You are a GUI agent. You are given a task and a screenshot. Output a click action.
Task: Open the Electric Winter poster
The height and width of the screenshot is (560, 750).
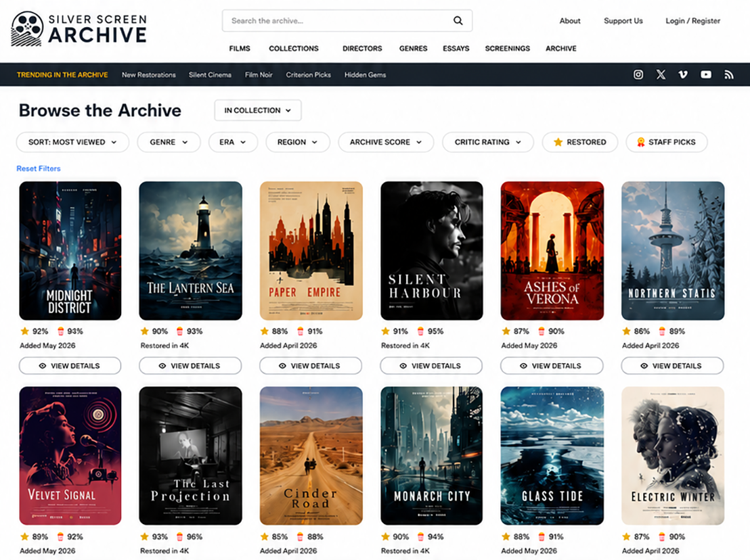pos(673,456)
